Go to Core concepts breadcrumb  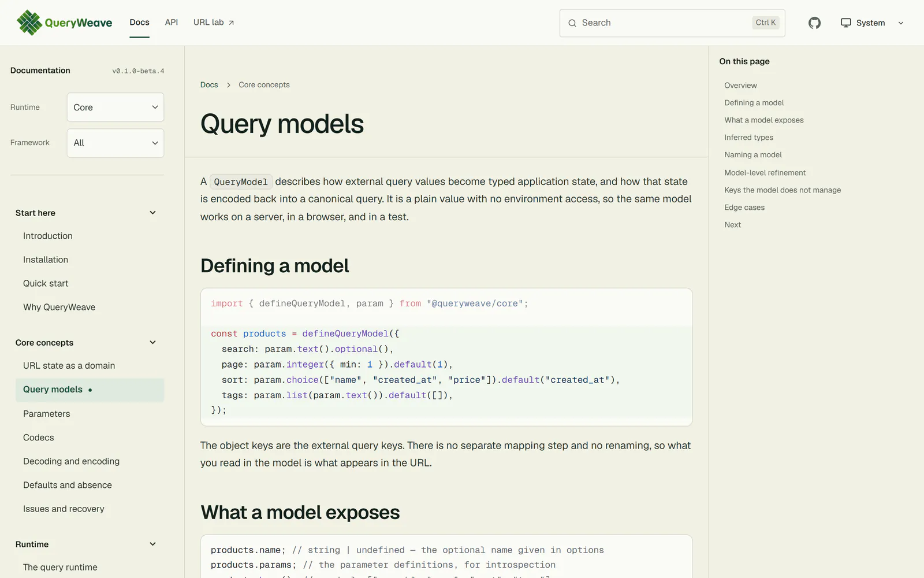click(264, 84)
